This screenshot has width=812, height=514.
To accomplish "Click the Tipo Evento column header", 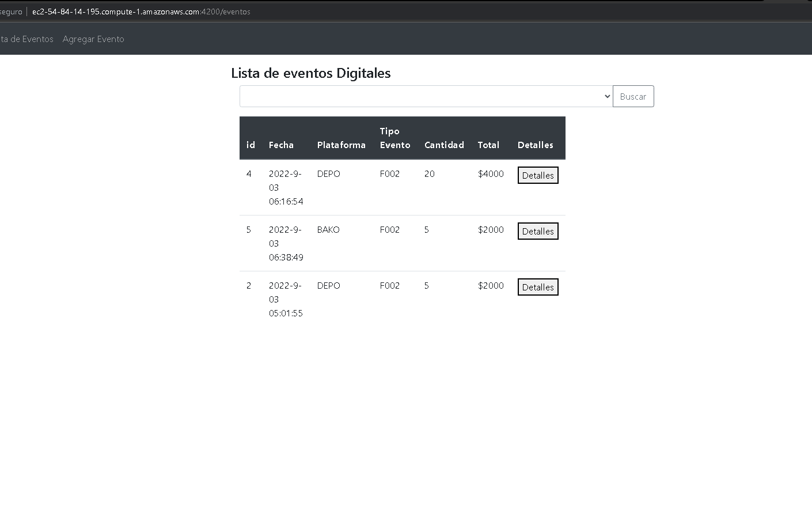I will [394, 138].
